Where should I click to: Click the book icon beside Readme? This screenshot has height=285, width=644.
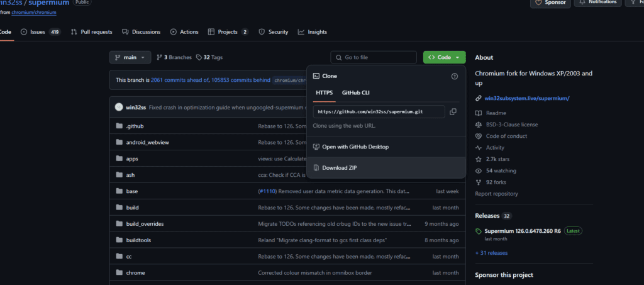pos(478,113)
